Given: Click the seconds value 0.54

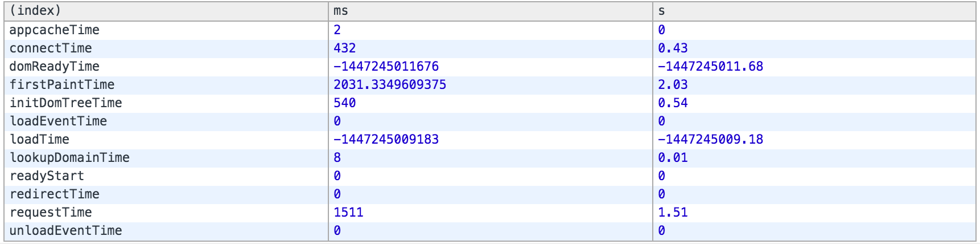Looking at the screenshot, I should (x=673, y=103).
